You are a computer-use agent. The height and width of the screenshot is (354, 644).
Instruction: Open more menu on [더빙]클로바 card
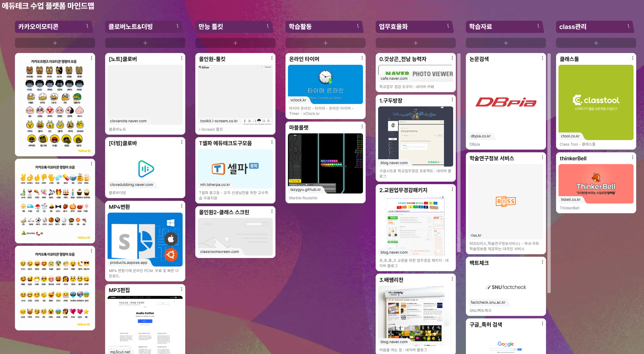(181, 142)
